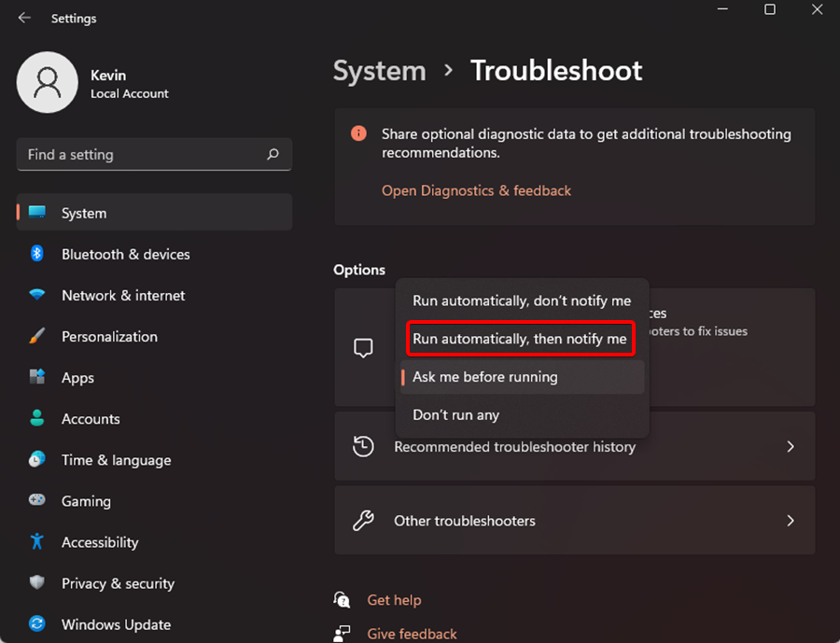The image size is (840, 643).
Task: Select Run automatically, don't notify me
Action: pyautogui.click(x=522, y=301)
